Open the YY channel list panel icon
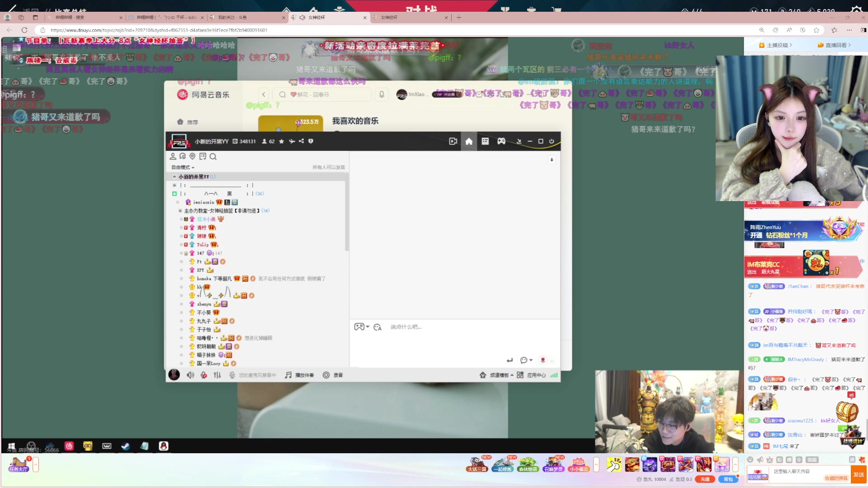 coord(485,141)
